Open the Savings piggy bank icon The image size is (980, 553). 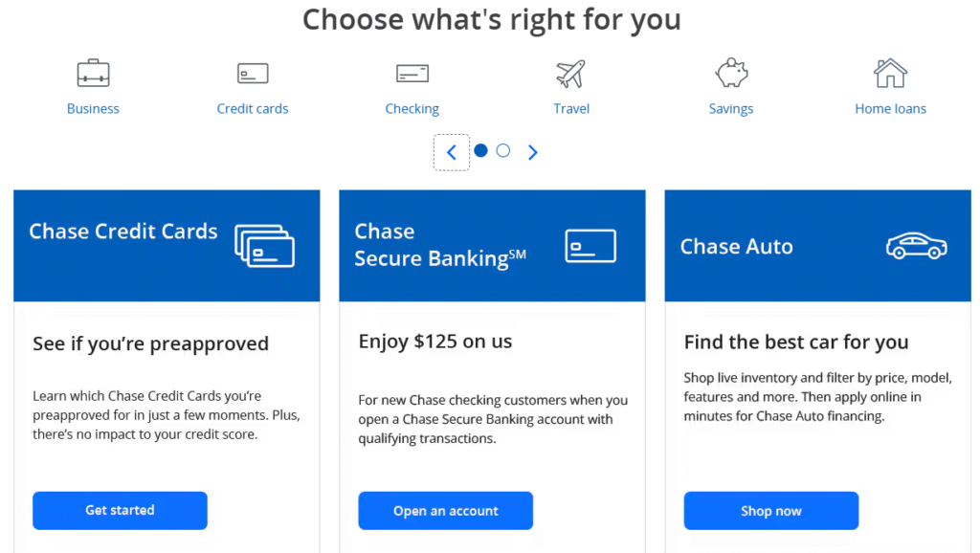731,73
